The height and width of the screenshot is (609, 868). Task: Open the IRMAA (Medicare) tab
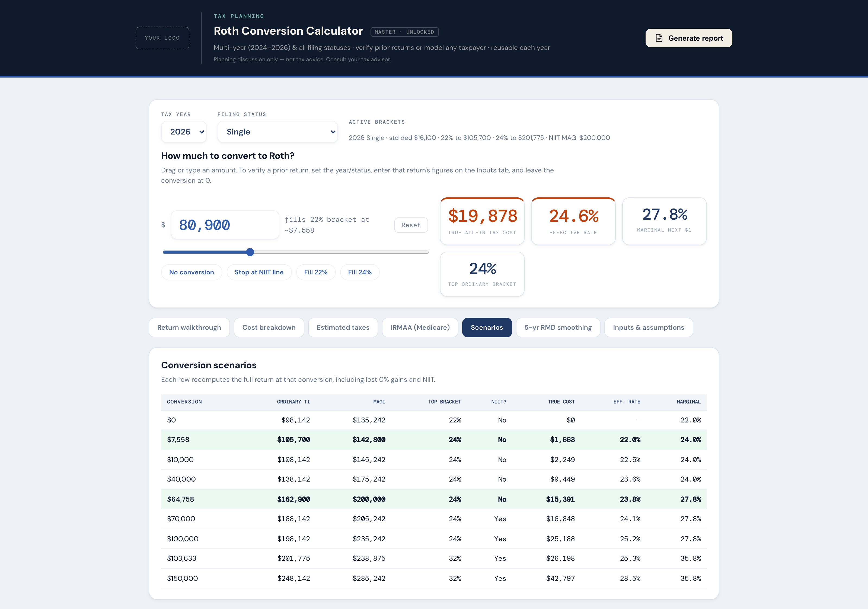[x=420, y=328]
